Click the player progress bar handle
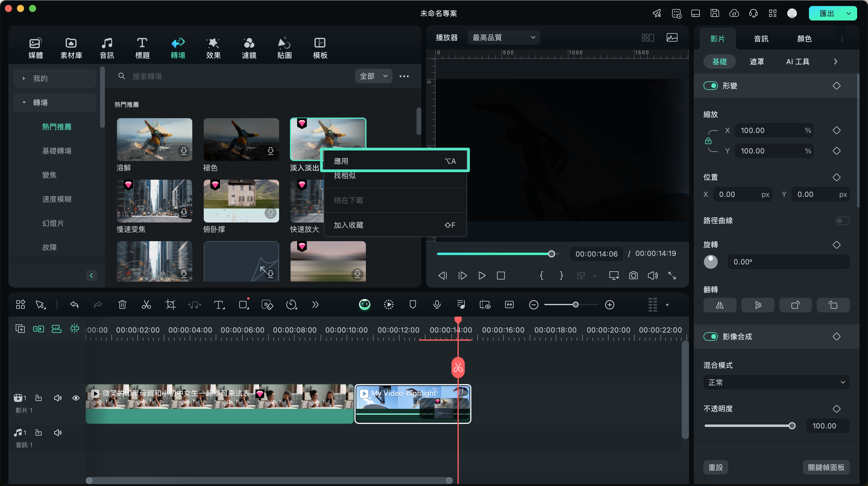Screen dimensions: 868x486 pos(551,254)
